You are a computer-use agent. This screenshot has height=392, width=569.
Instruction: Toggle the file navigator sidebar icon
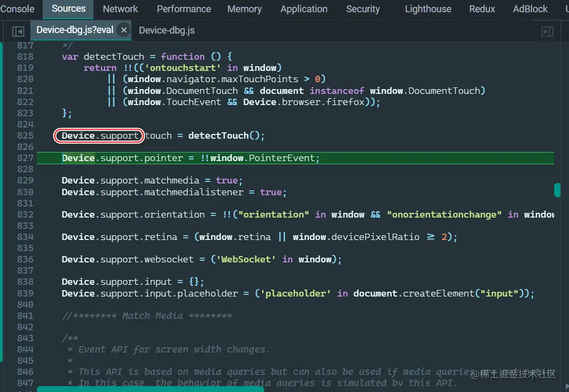(x=18, y=31)
